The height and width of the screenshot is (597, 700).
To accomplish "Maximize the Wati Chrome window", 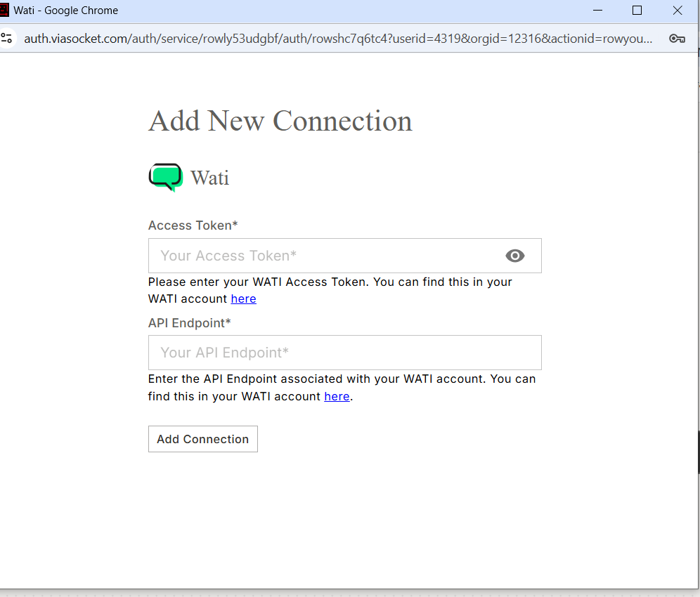I will click(x=637, y=11).
